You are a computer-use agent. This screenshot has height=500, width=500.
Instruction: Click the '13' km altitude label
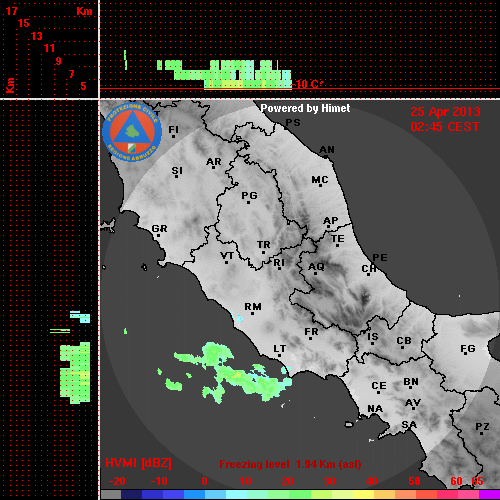37,36
